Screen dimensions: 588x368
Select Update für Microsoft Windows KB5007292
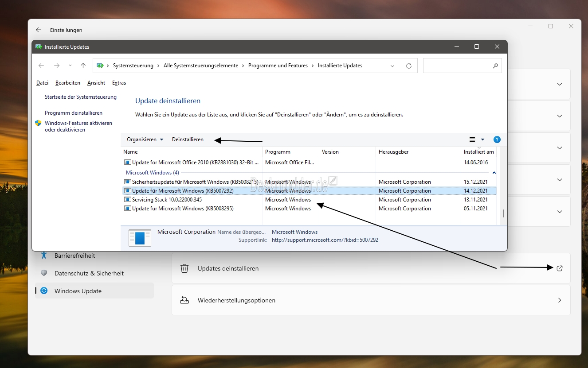[x=309, y=191]
